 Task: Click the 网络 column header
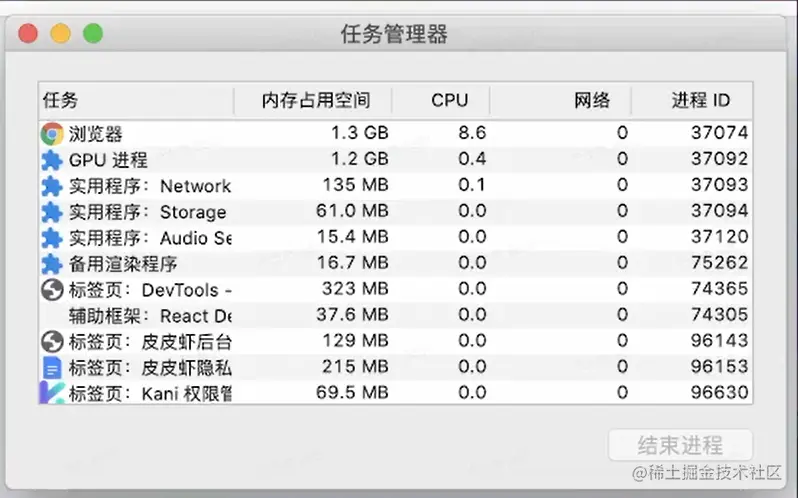pos(592,101)
